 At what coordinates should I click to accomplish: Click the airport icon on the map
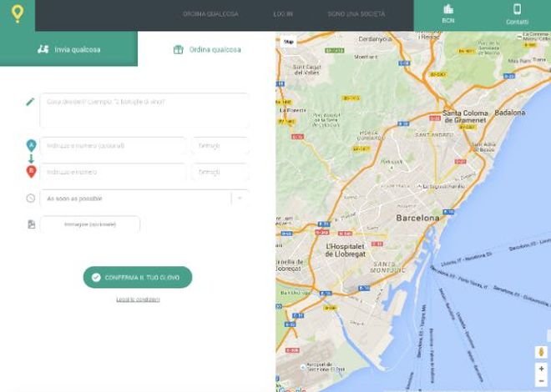point(303,367)
